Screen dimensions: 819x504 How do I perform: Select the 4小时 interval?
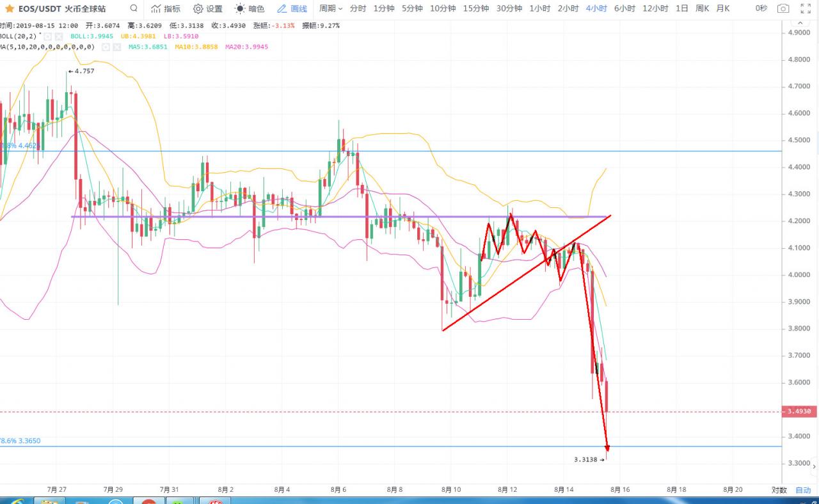click(x=596, y=8)
